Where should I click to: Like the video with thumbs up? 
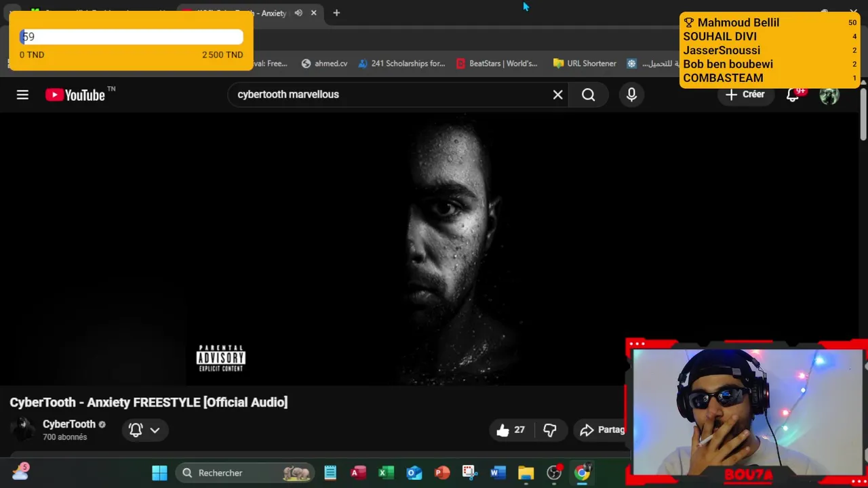click(510, 430)
